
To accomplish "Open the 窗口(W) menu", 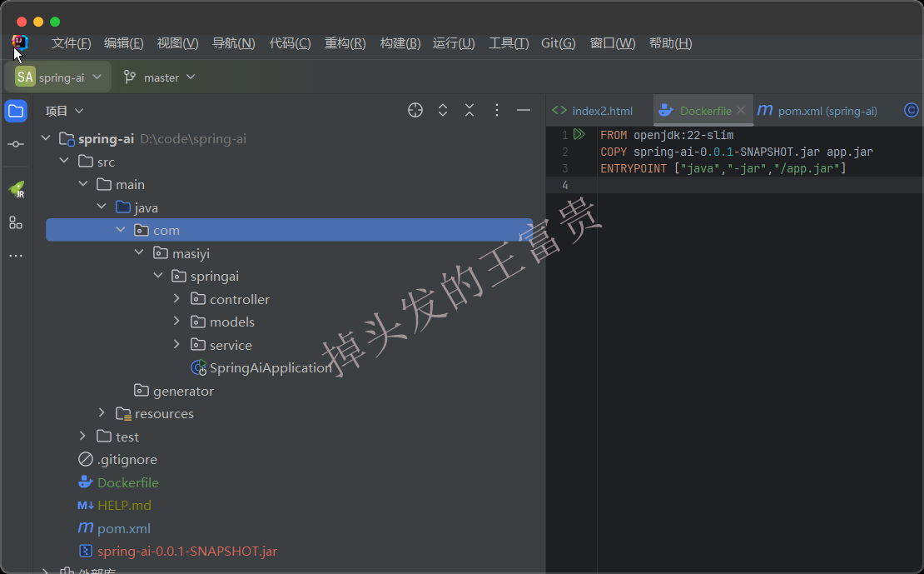I will [x=613, y=43].
